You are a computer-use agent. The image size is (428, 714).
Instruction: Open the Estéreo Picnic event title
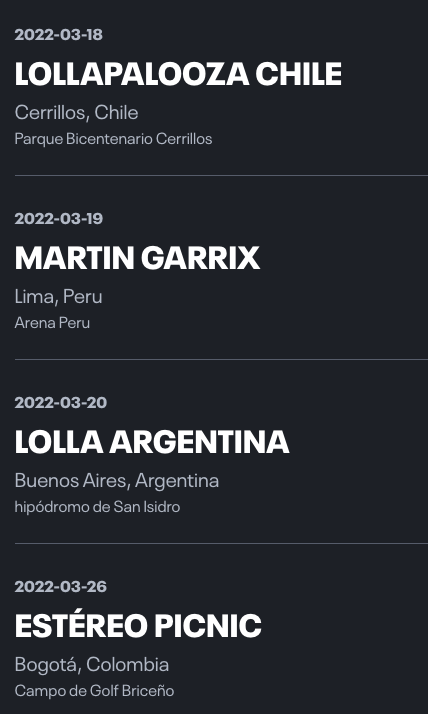[x=138, y=626]
